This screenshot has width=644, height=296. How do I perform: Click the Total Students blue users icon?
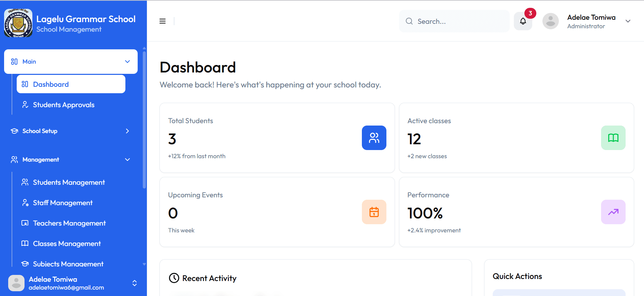[x=374, y=138]
